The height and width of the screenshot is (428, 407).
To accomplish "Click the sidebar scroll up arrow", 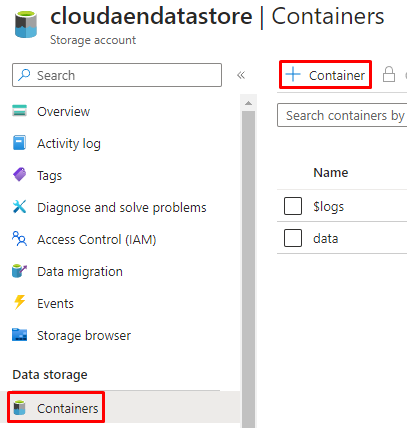I will pos(248,103).
